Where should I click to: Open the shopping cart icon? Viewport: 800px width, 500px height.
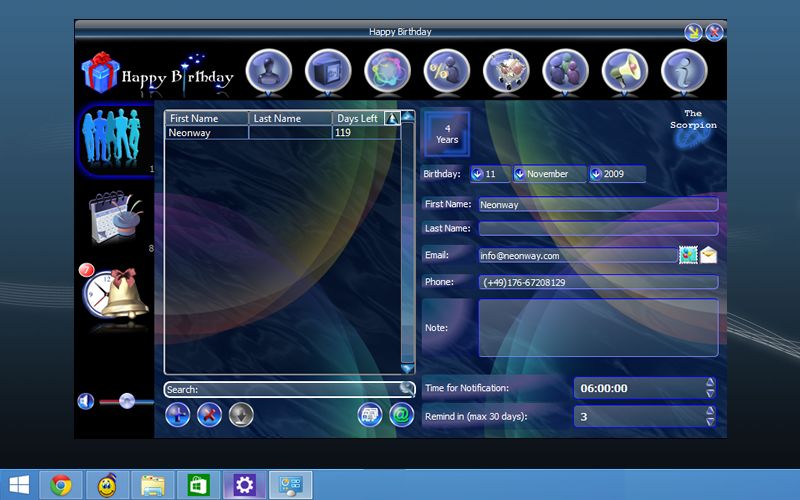[x=506, y=71]
